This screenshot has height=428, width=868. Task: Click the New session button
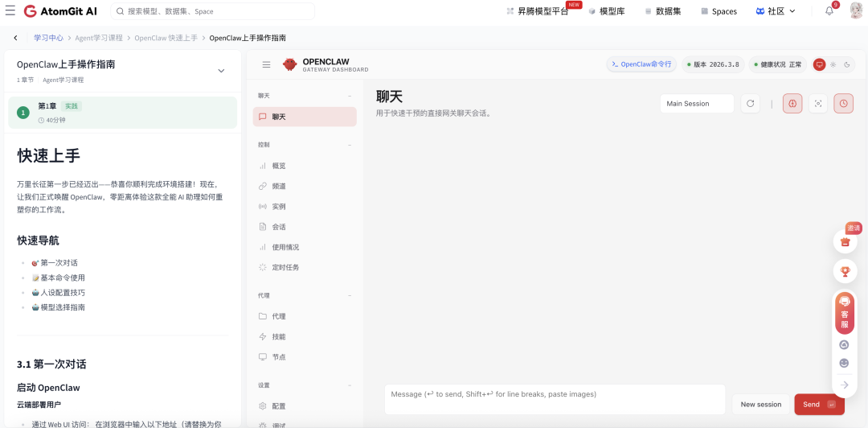coord(761,404)
